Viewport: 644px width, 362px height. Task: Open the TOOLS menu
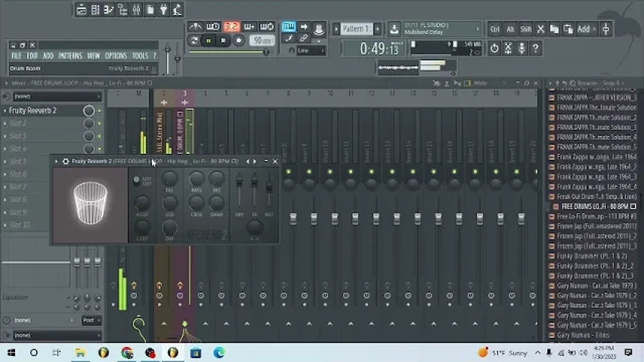(140, 56)
